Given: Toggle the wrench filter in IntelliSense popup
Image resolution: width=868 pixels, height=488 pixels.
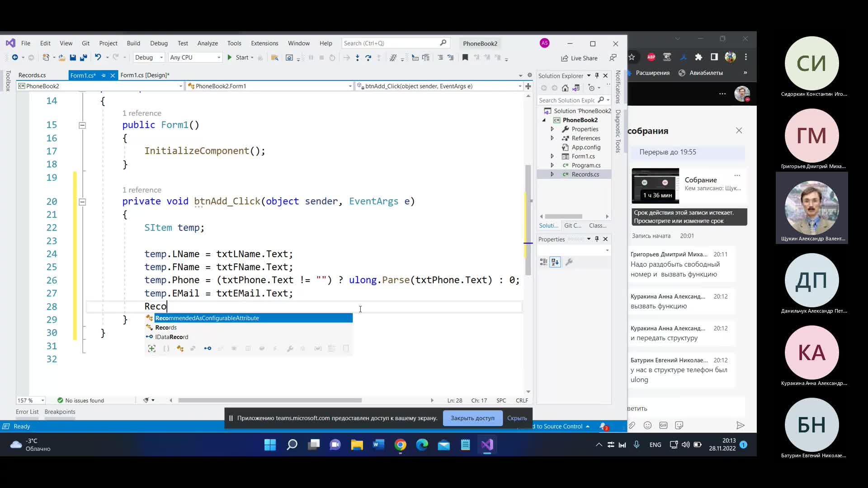Looking at the screenshot, I should coord(290,348).
